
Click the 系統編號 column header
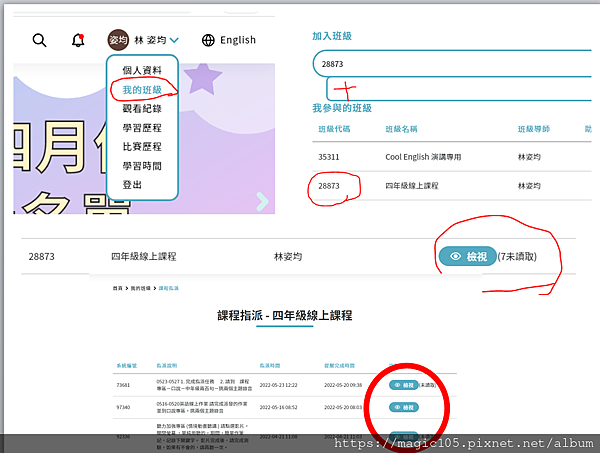point(127,365)
